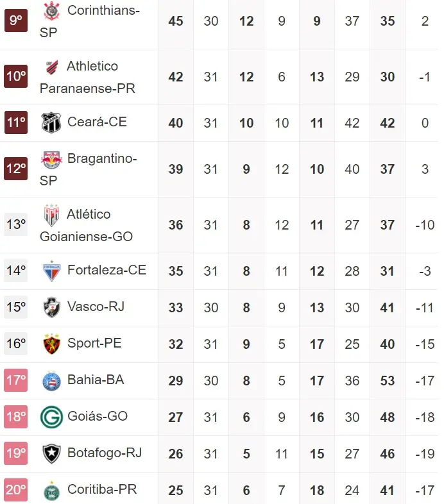Click the Sport-PE lion crest
The image size is (444, 504).
click(51, 344)
